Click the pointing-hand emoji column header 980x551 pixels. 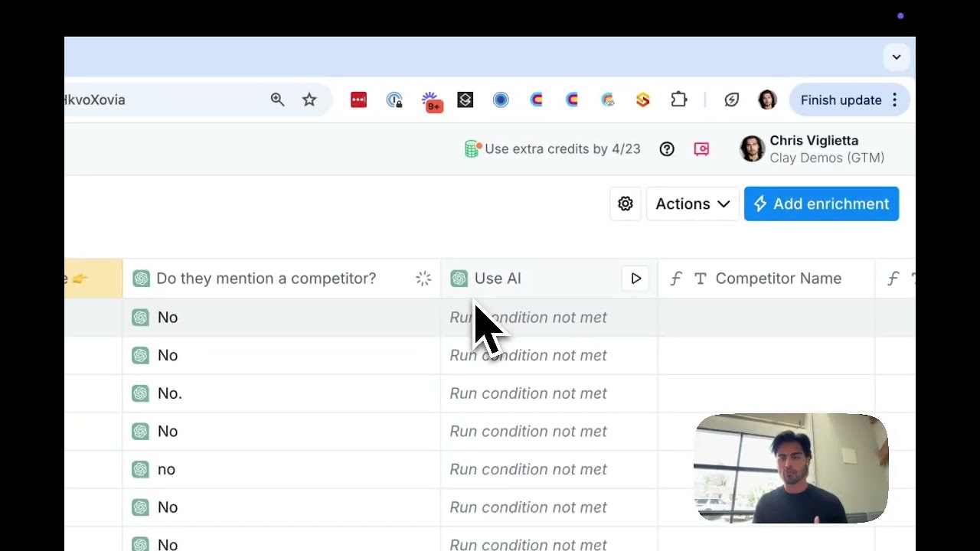93,279
